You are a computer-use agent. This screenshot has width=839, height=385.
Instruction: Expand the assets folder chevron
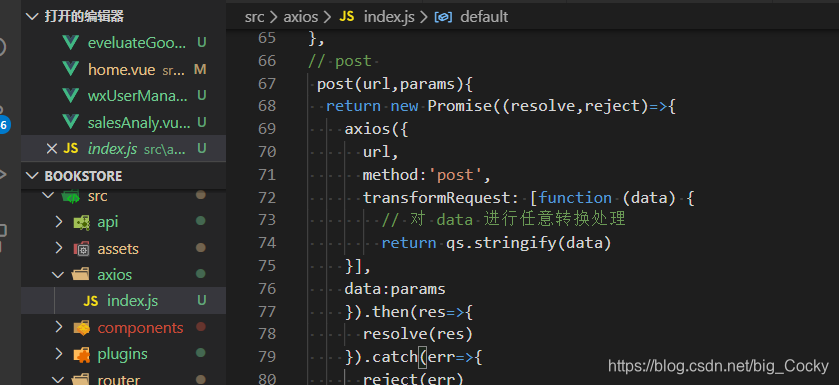(x=59, y=249)
